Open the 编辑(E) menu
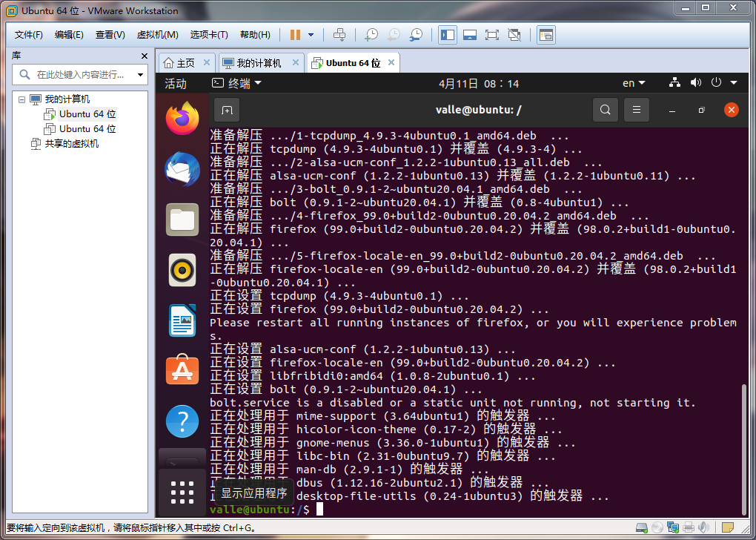 pyautogui.click(x=69, y=35)
